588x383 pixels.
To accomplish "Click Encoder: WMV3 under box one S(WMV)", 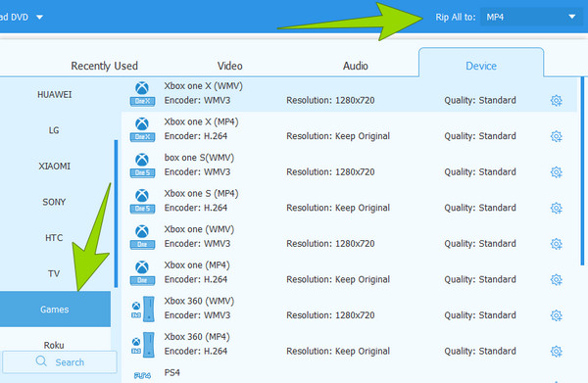I will click(x=197, y=172).
